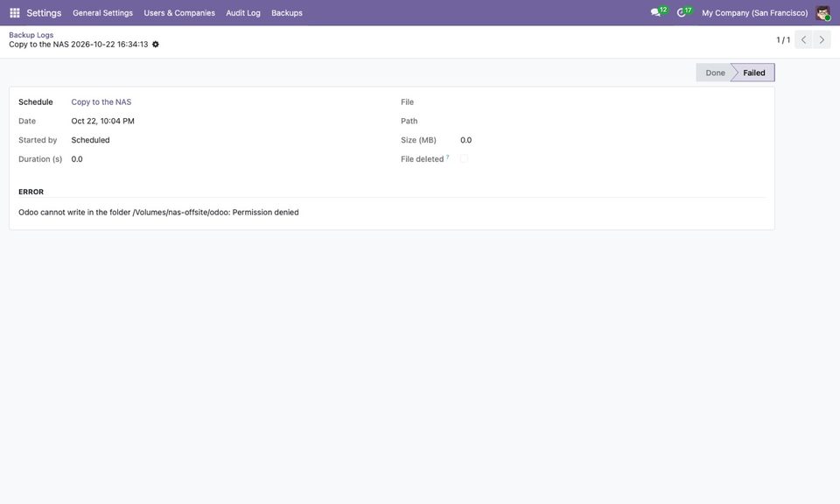Screen dimensions: 840x504
Task: Open the gear actions menu beside record title
Action: (156, 45)
